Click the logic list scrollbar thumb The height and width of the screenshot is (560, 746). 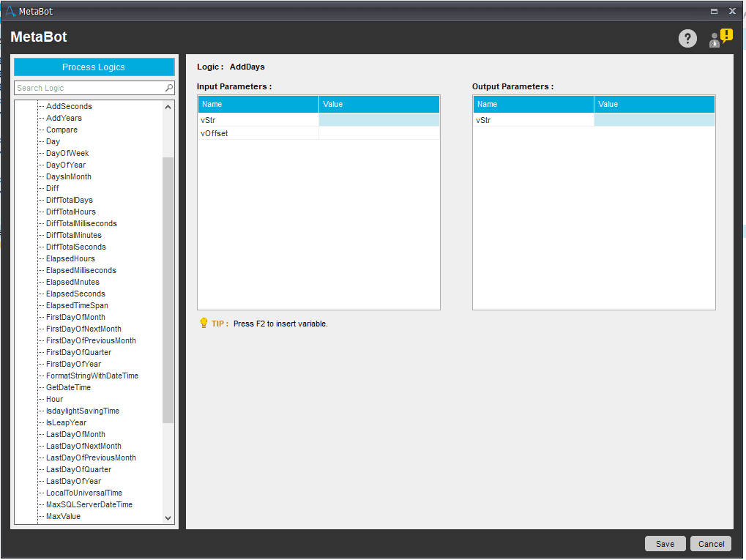[x=168, y=290]
